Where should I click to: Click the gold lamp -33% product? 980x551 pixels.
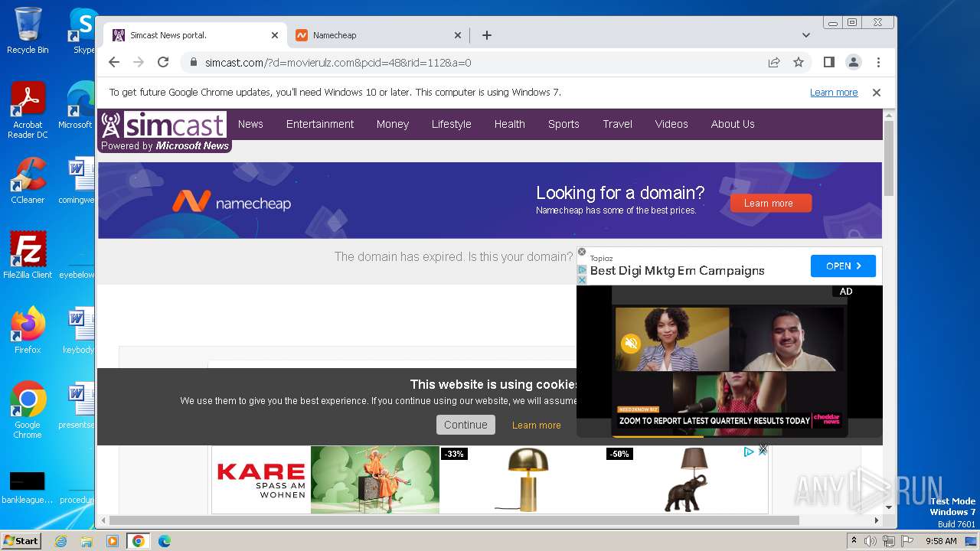pyautogui.click(x=522, y=480)
